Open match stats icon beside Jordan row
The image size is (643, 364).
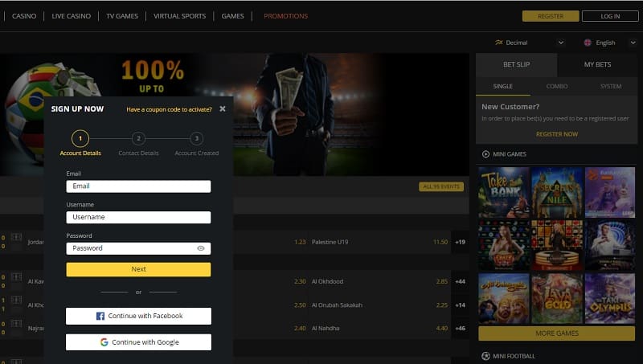click(16, 237)
